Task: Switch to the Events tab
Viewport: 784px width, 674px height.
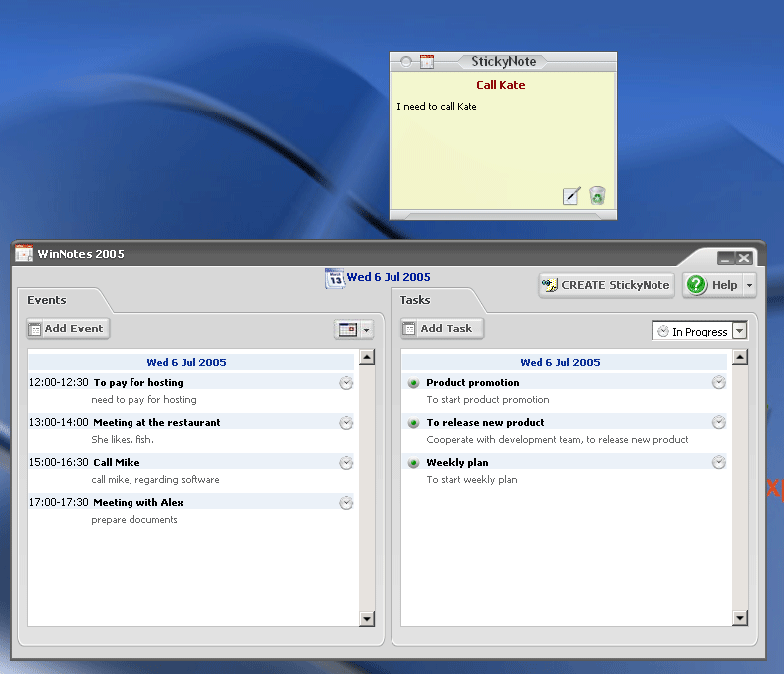Action: (x=47, y=300)
